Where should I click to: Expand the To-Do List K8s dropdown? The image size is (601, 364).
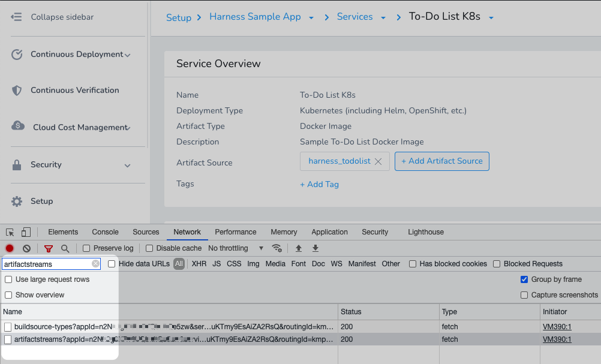(491, 18)
